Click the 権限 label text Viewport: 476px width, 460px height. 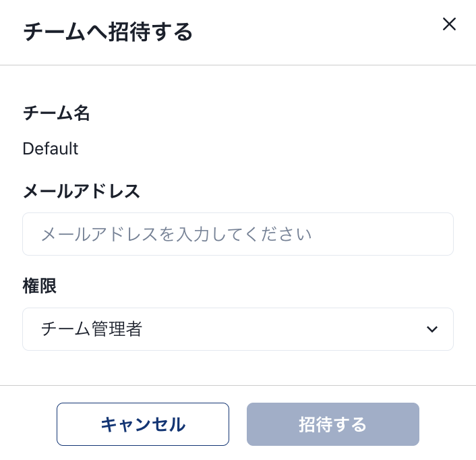pyautogui.click(x=40, y=286)
